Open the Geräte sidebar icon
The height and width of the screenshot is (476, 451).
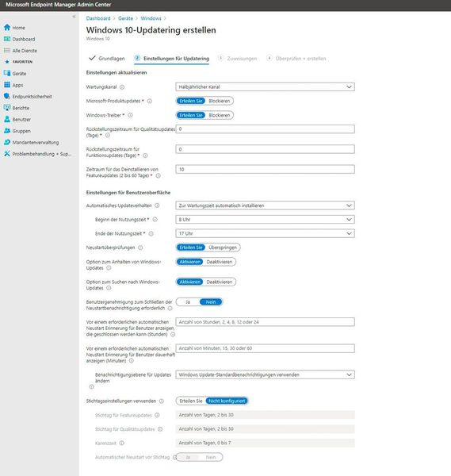[x=7, y=73]
